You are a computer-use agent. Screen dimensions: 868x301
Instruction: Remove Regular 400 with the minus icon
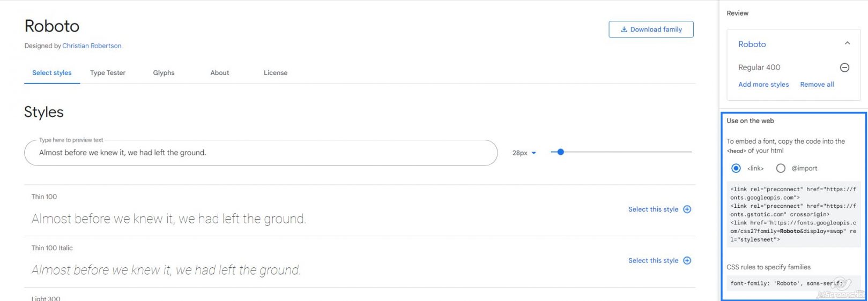click(844, 67)
